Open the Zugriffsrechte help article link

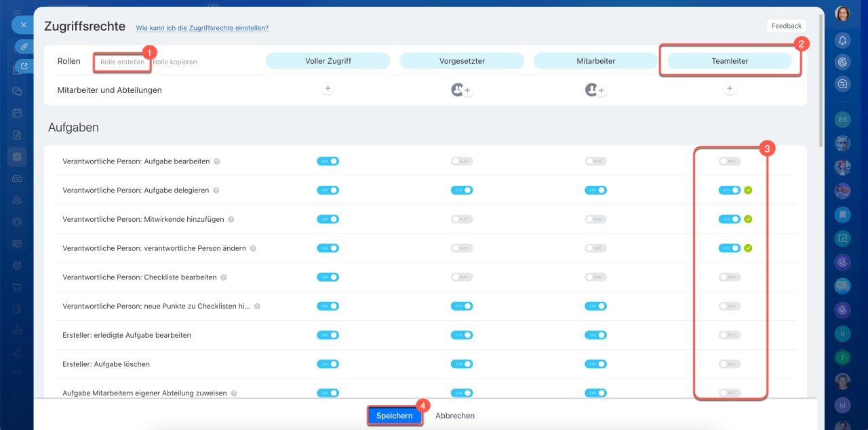[x=202, y=28]
